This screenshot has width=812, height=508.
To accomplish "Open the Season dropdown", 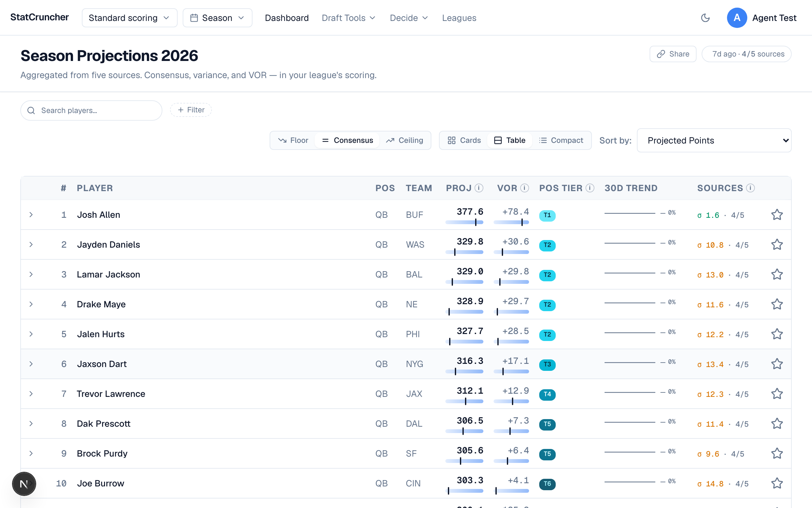I will 217,18.
